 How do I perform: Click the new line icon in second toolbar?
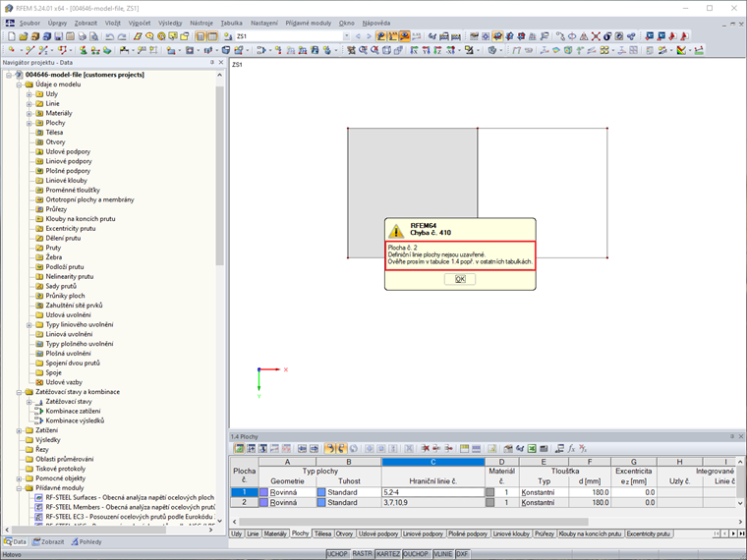29,50
